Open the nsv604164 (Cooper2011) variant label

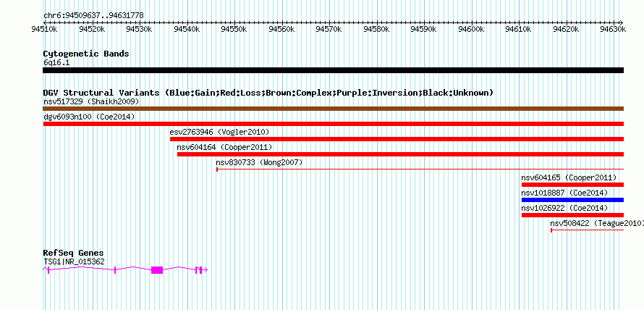[x=224, y=147]
